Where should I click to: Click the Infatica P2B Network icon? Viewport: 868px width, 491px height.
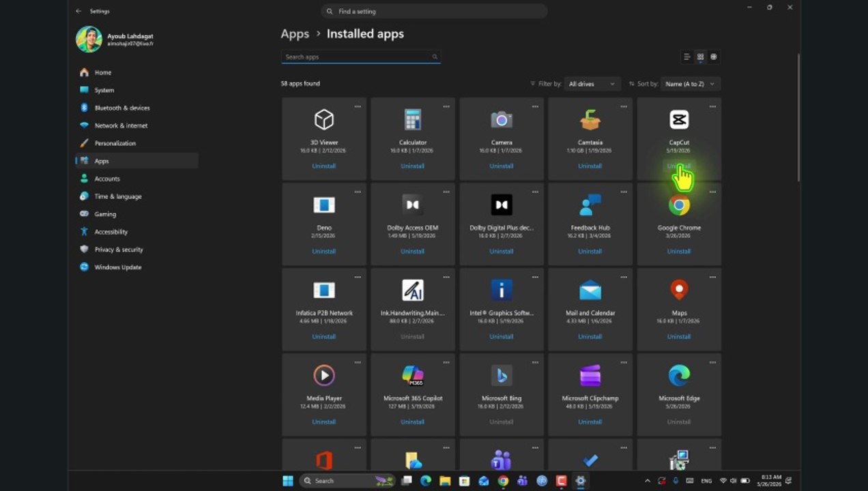click(324, 291)
